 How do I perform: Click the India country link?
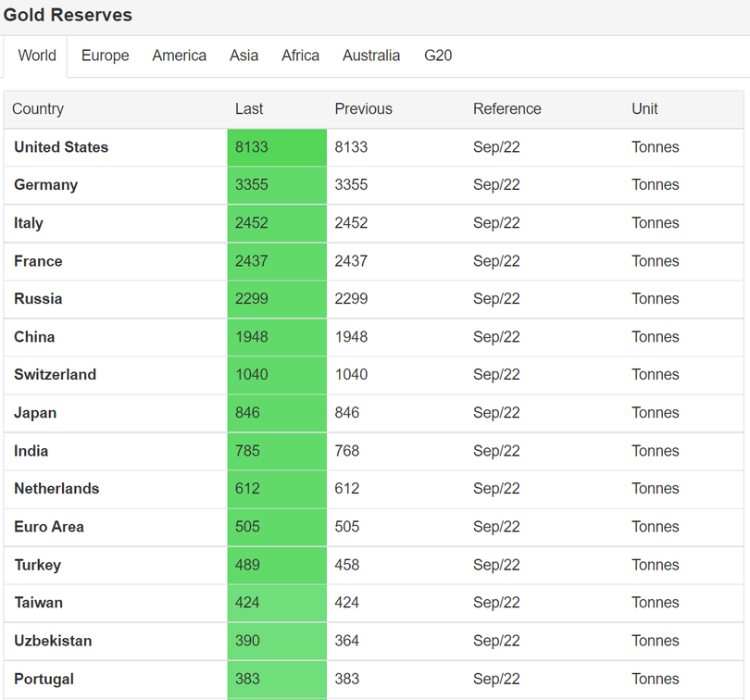[x=31, y=451]
